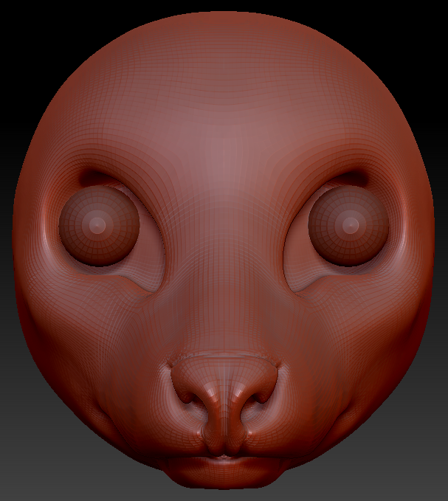Click the center of the left eyeball sphere
448x501 pixels.
(x=98, y=225)
